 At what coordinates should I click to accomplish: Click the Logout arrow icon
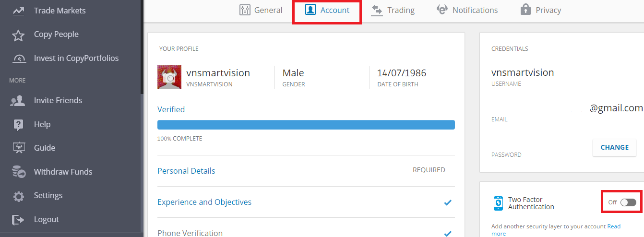click(18, 220)
